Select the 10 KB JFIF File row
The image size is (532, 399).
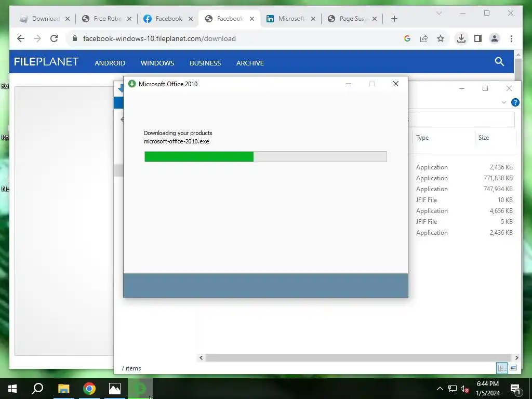(x=464, y=200)
